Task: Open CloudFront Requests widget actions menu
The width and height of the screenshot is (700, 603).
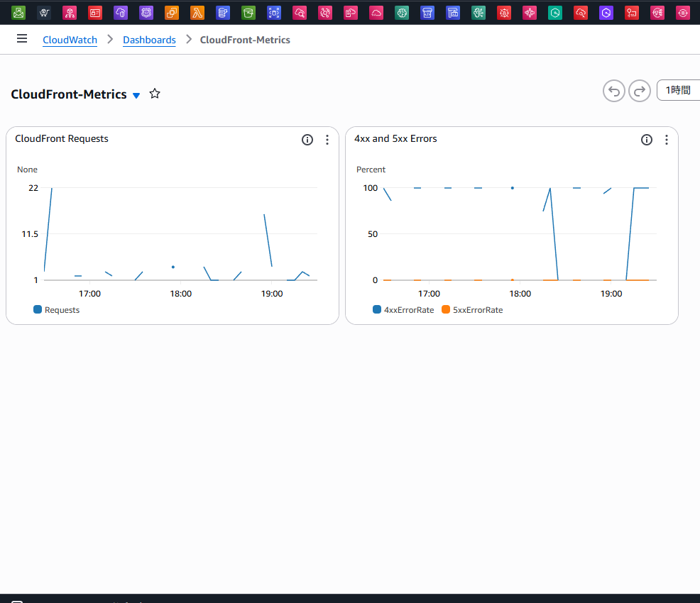Action: point(327,140)
